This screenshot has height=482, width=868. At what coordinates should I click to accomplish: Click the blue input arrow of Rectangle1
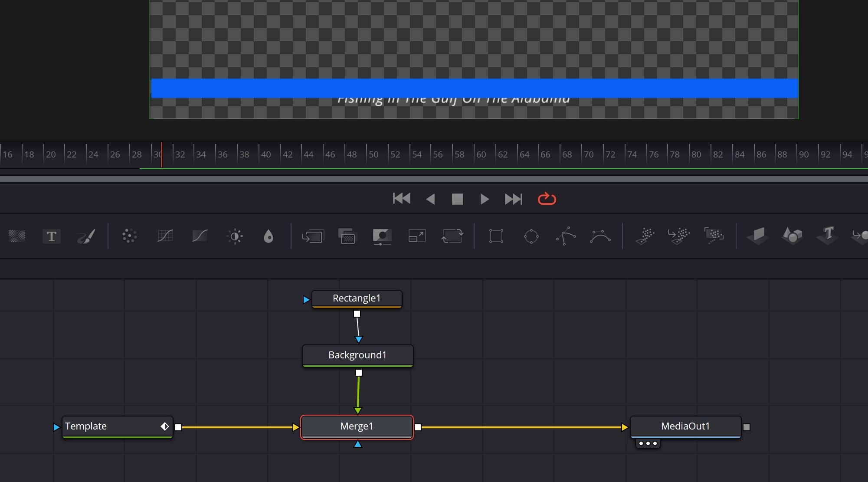[306, 300]
